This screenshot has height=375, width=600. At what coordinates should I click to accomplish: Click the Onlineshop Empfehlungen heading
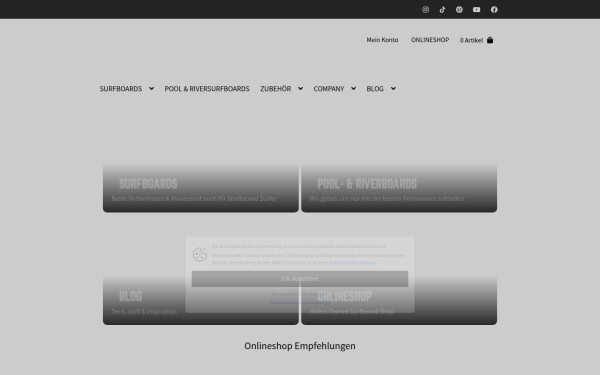coord(300,346)
